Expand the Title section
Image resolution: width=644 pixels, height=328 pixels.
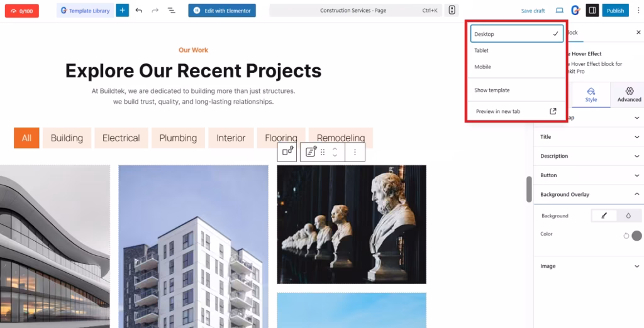[x=589, y=137]
